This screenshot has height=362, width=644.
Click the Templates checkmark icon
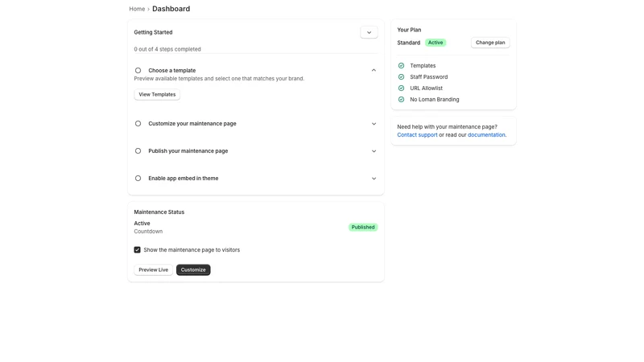click(x=401, y=66)
